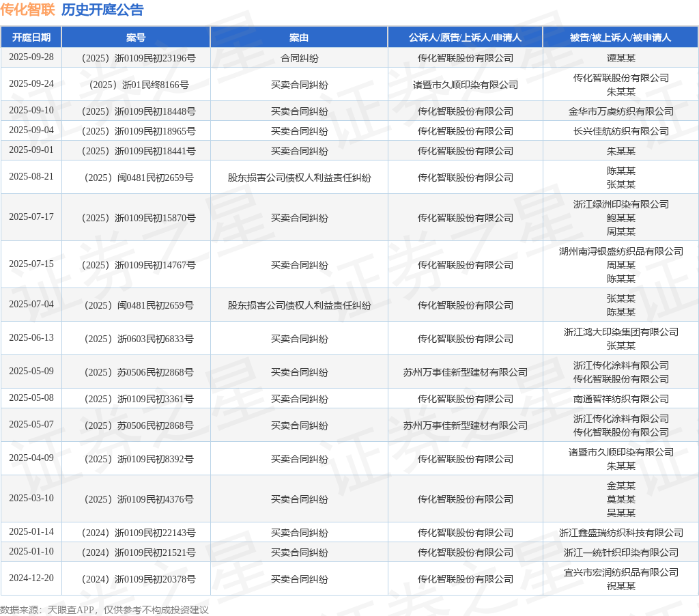Click 苏州万事佳新型建材有限公司 in 2025-05-07 row

[x=465, y=425]
